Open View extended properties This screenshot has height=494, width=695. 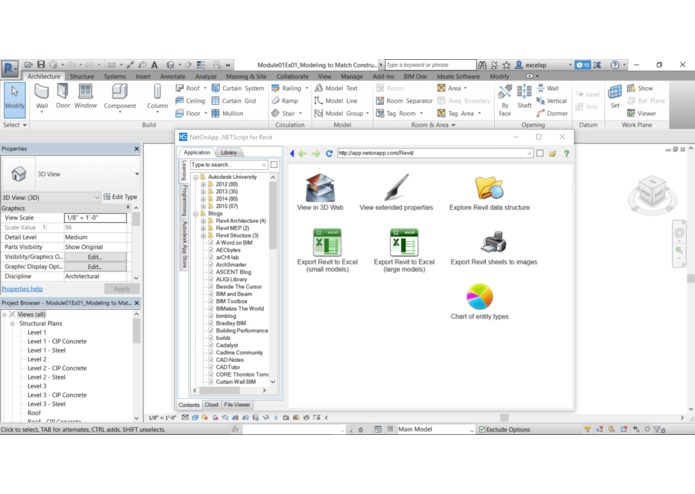[x=396, y=192]
